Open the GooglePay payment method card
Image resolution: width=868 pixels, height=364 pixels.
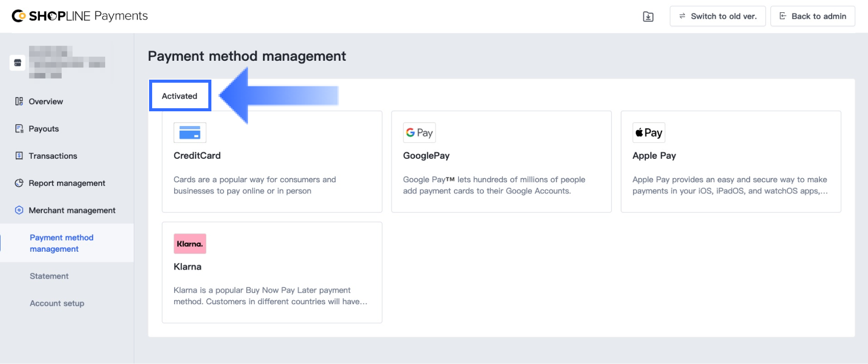501,161
